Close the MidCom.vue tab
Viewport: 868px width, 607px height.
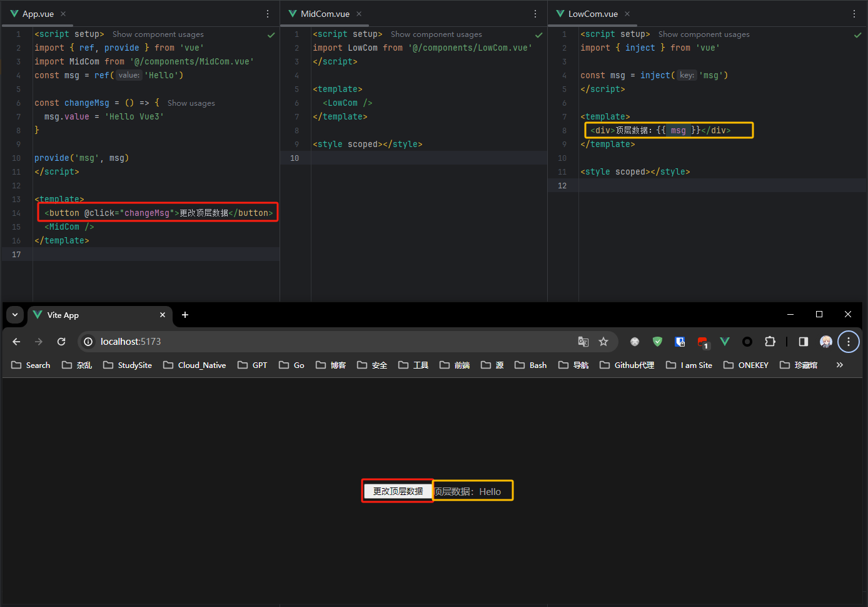pos(359,14)
